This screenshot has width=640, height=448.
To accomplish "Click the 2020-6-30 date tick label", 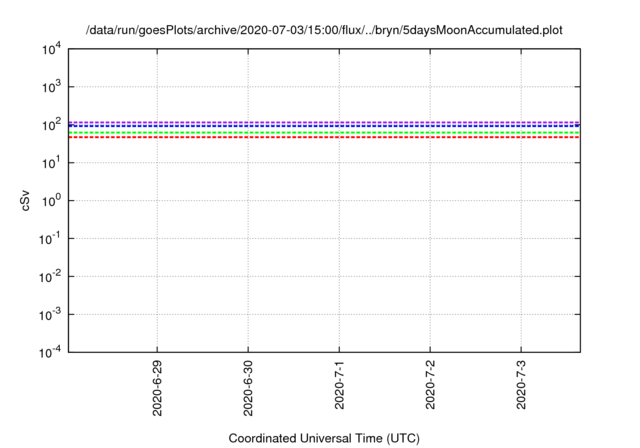I will coord(248,388).
